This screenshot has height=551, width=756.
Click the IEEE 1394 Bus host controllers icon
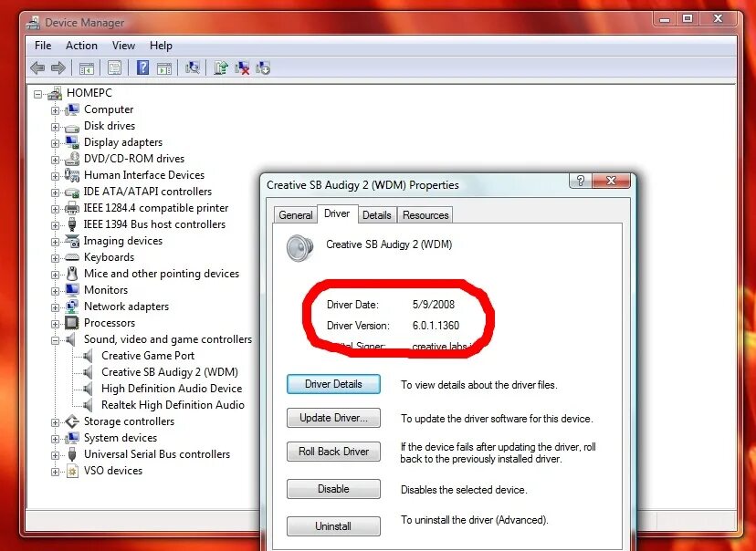[72, 224]
